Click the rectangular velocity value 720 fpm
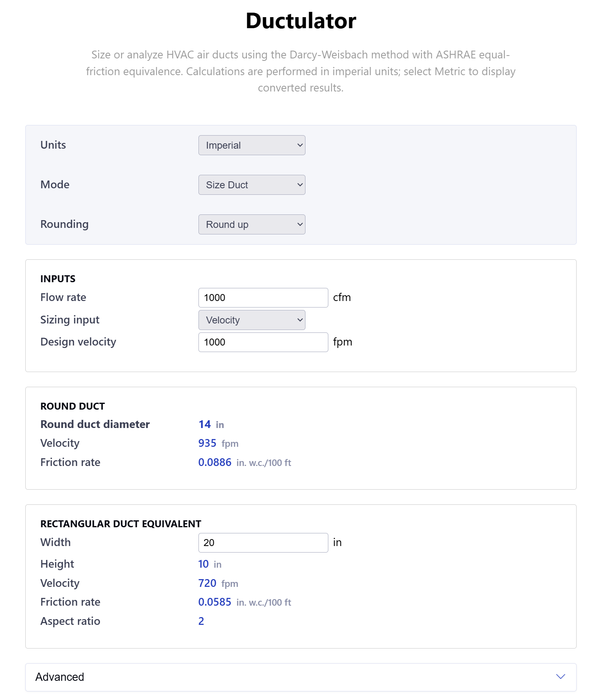The height and width of the screenshot is (700, 595). click(218, 583)
